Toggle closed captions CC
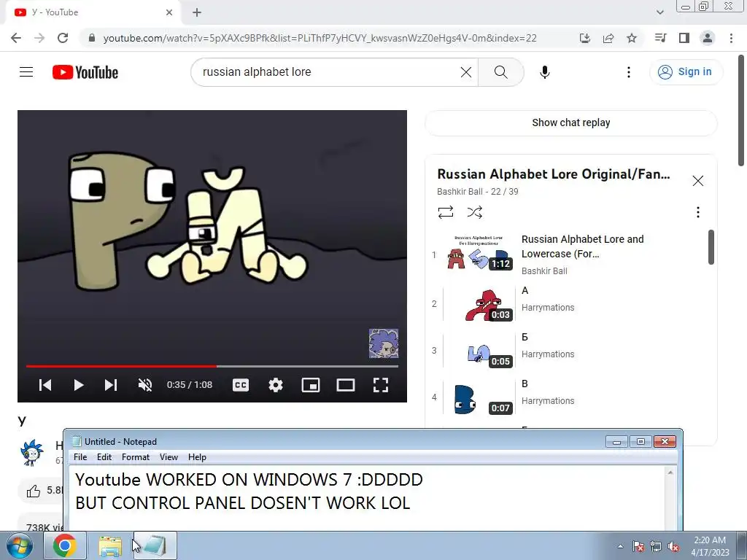 click(241, 385)
